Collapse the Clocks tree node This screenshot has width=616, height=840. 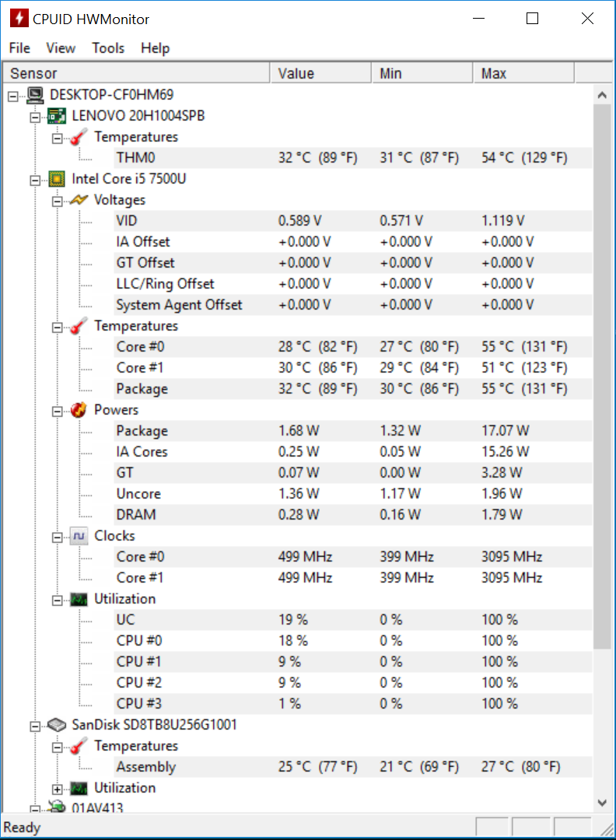(58, 537)
